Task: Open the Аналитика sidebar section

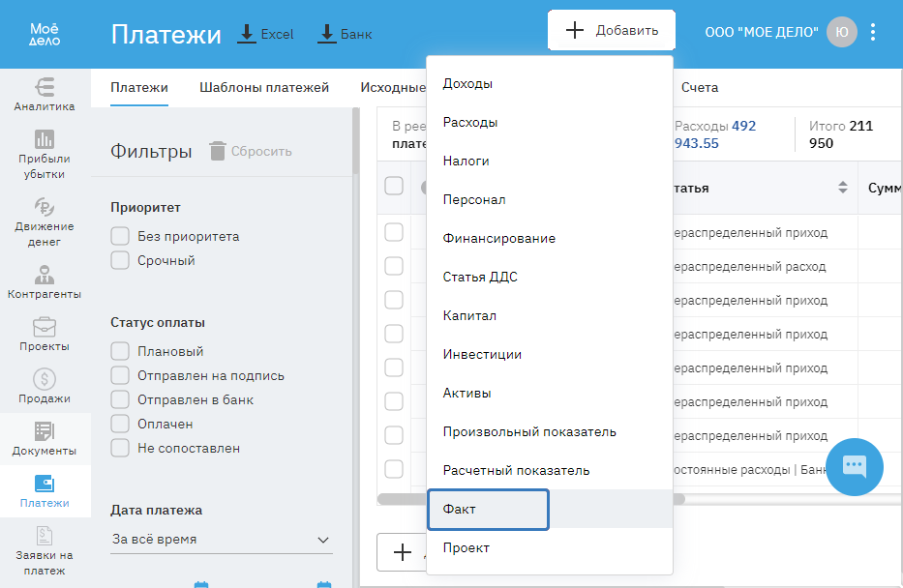Action: point(45,94)
